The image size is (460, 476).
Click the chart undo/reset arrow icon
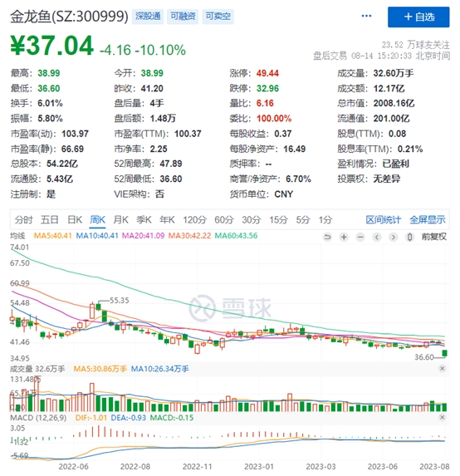[x=327, y=237]
